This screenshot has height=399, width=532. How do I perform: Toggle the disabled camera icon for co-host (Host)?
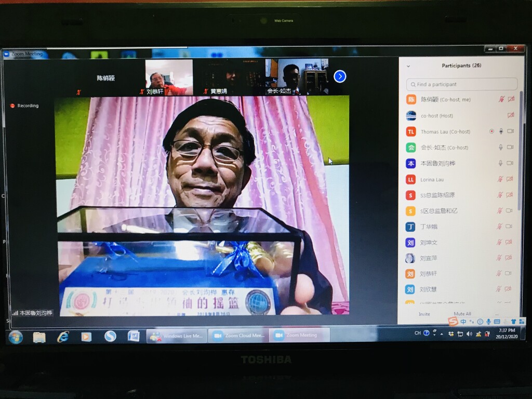(511, 115)
